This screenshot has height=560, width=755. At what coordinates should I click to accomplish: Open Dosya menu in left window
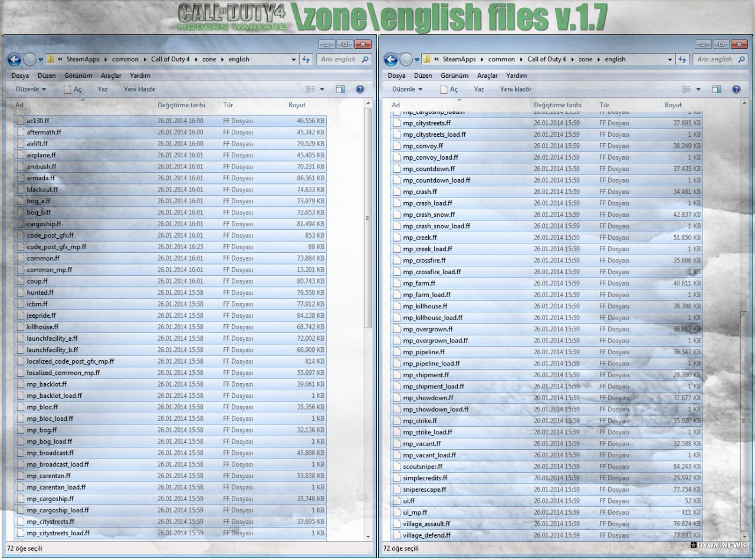(x=20, y=75)
